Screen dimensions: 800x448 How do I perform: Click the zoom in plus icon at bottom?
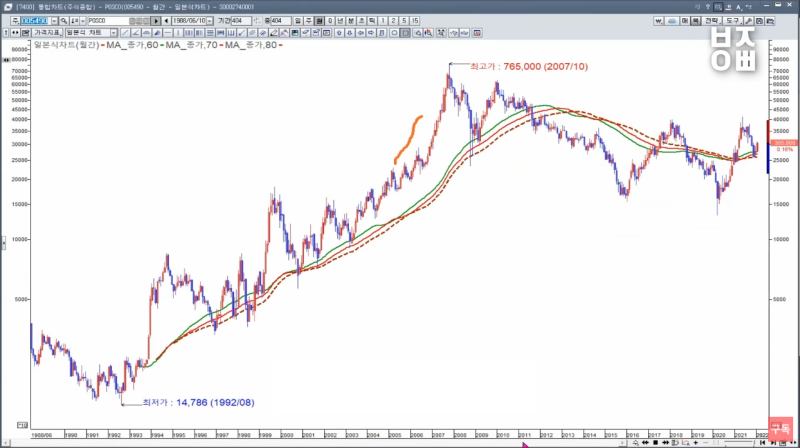(696, 442)
